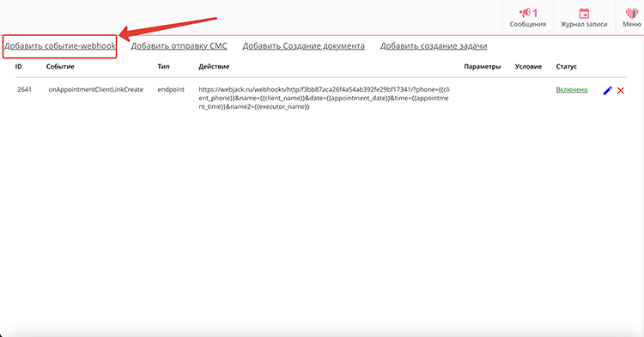Image resolution: width=644 pixels, height=337 pixels.
Task: Select Добавить создание задачи link
Action: 434,46
